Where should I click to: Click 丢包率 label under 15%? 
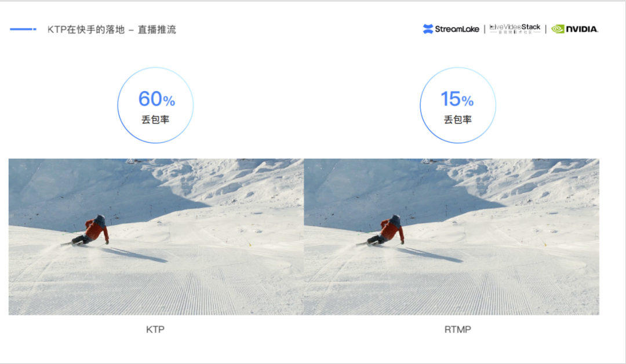click(x=458, y=119)
